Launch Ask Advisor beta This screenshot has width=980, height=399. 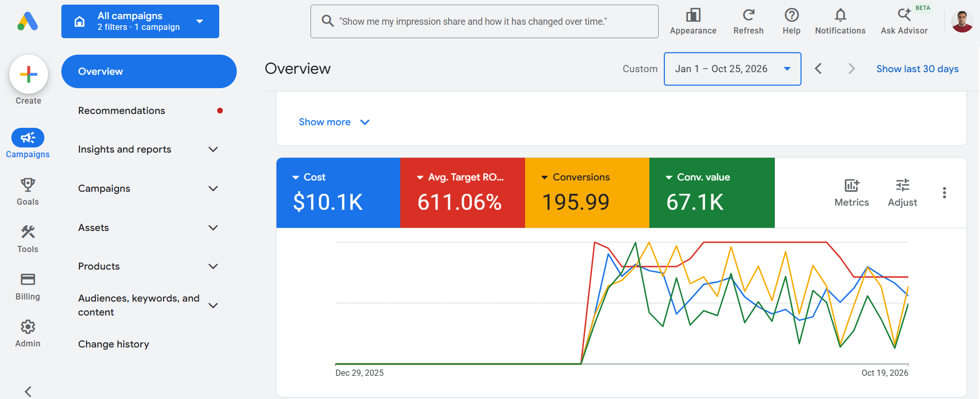click(x=904, y=22)
